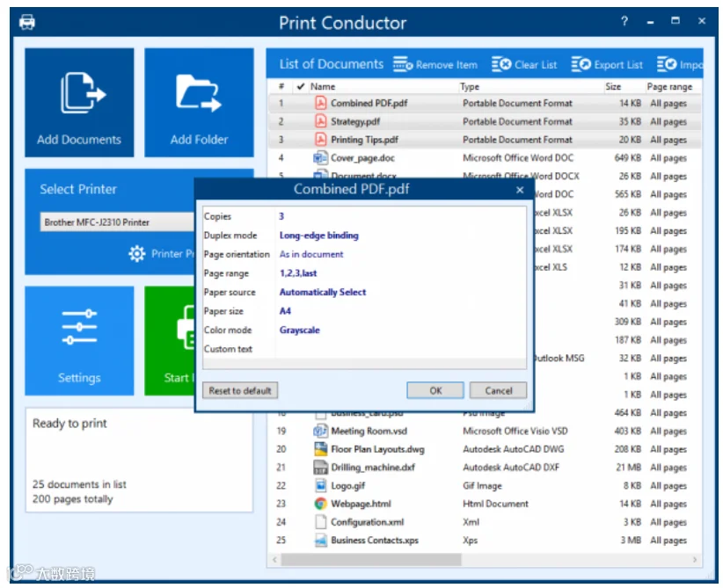
Task: Click the image icon of Logo.gif
Action: pos(320,485)
